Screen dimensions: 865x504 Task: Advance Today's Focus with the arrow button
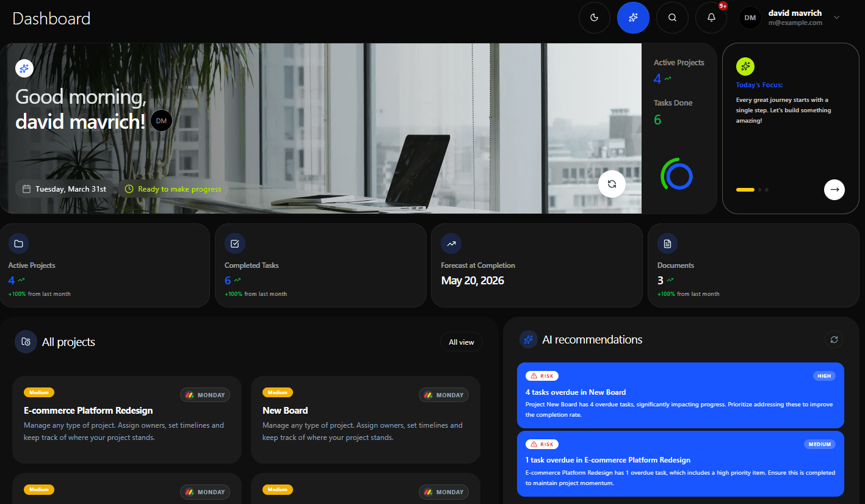click(834, 190)
